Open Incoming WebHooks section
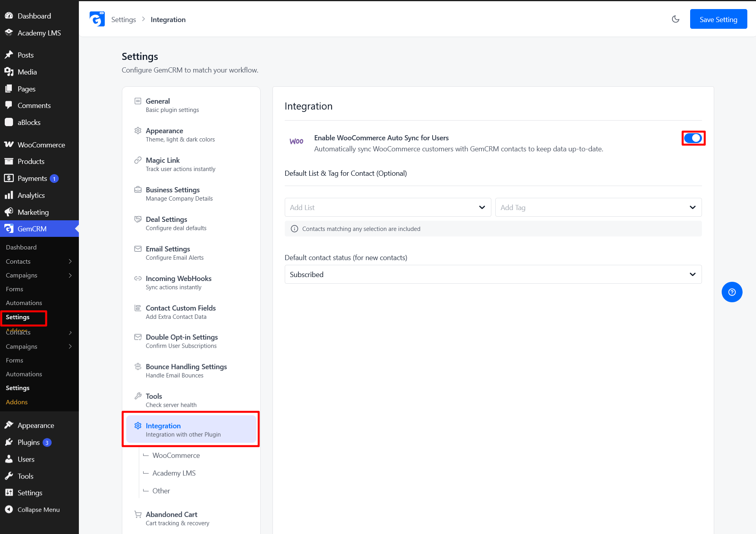 click(x=191, y=283)
